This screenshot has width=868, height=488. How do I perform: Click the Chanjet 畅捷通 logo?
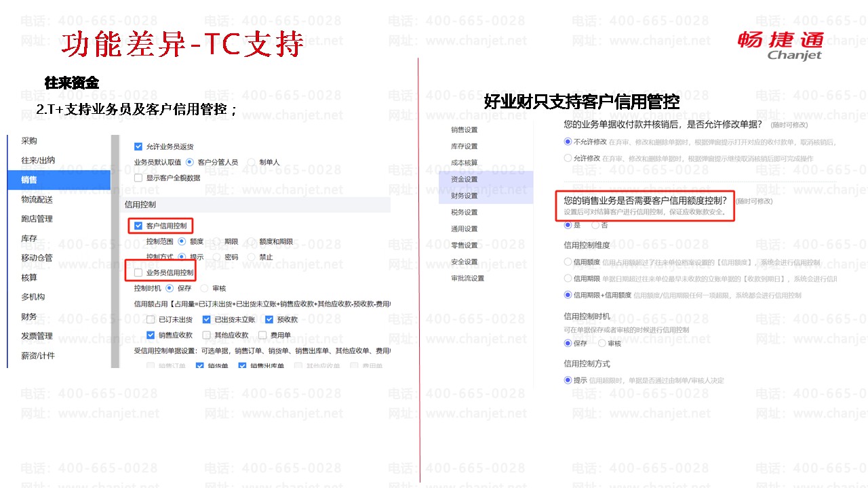pos(781,45)
